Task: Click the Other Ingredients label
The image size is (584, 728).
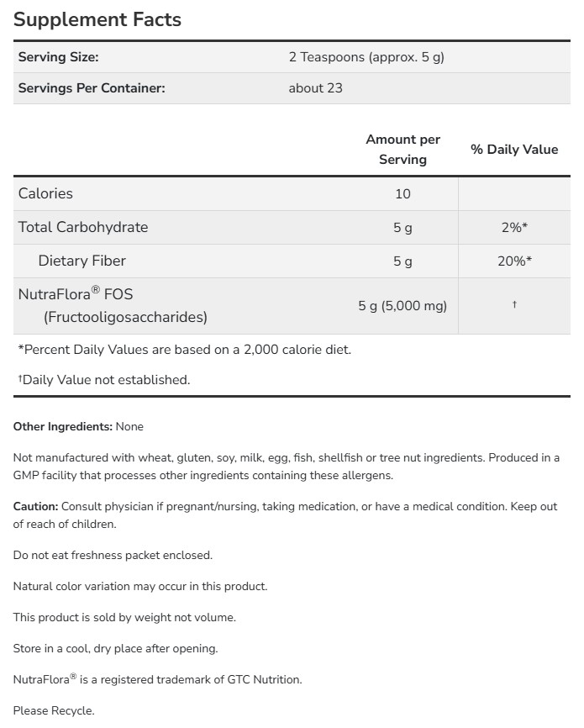Action: coord(63,426)
